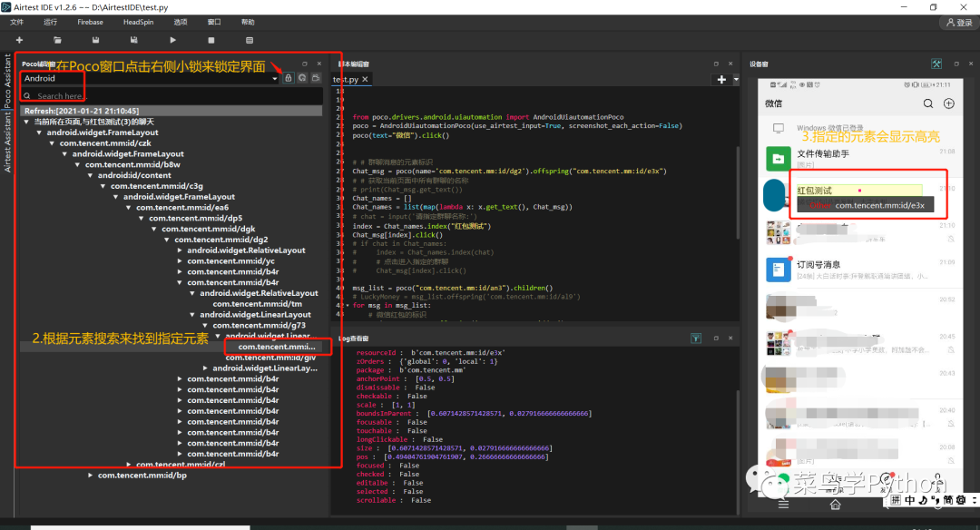The height and width of the screenshot is (530, 980).
Task: Open the 窗口 menu
Action: (x=214, y=22)
